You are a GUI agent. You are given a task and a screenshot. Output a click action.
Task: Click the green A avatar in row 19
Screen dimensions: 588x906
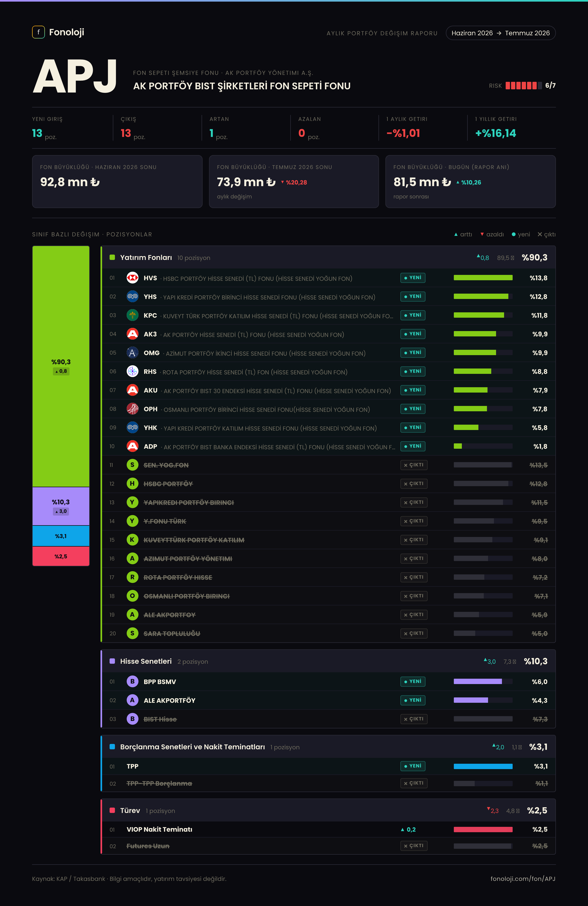[132, 614]
